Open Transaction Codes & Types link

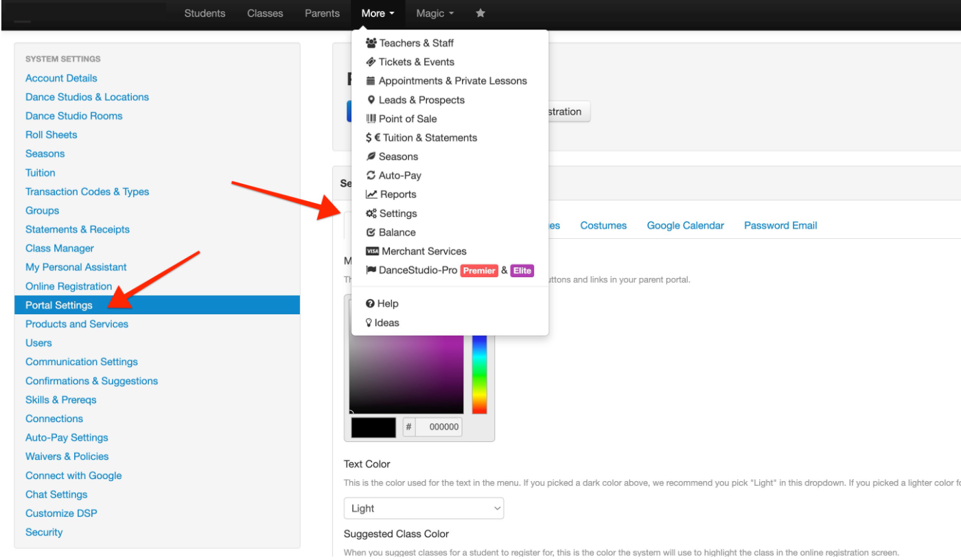point(87,191)
